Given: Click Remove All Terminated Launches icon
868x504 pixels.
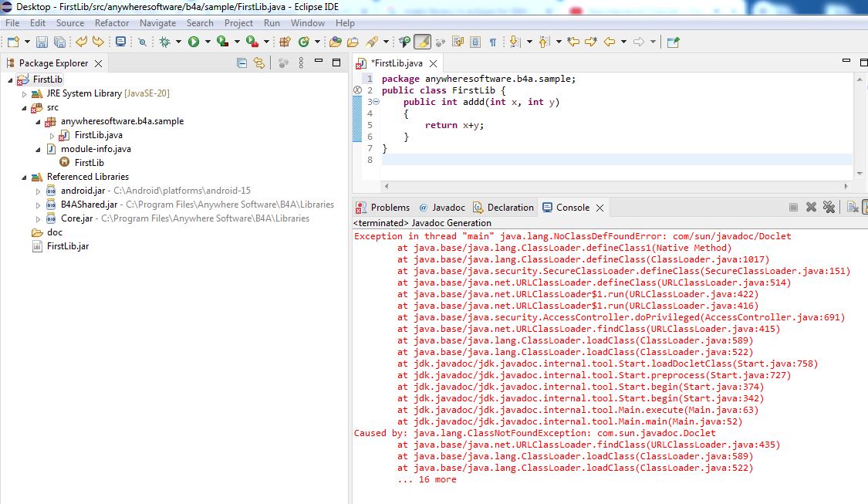Looking at the screenshot, I should click(x=829, y=207).
